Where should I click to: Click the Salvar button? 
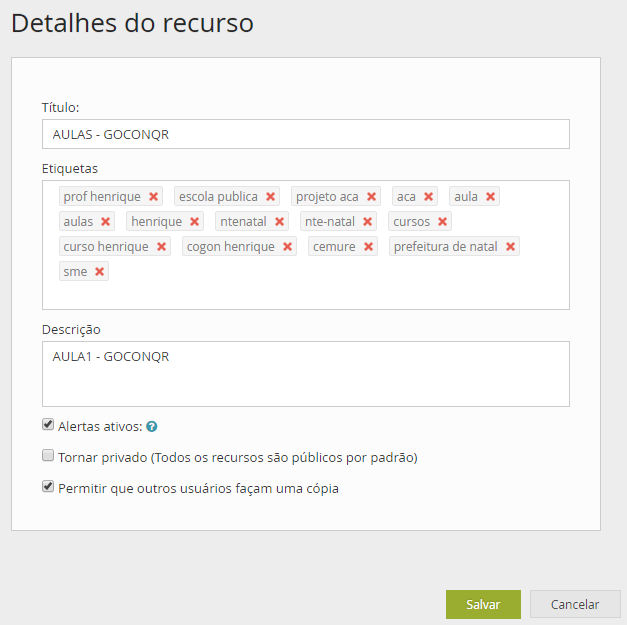click(483, 604)
